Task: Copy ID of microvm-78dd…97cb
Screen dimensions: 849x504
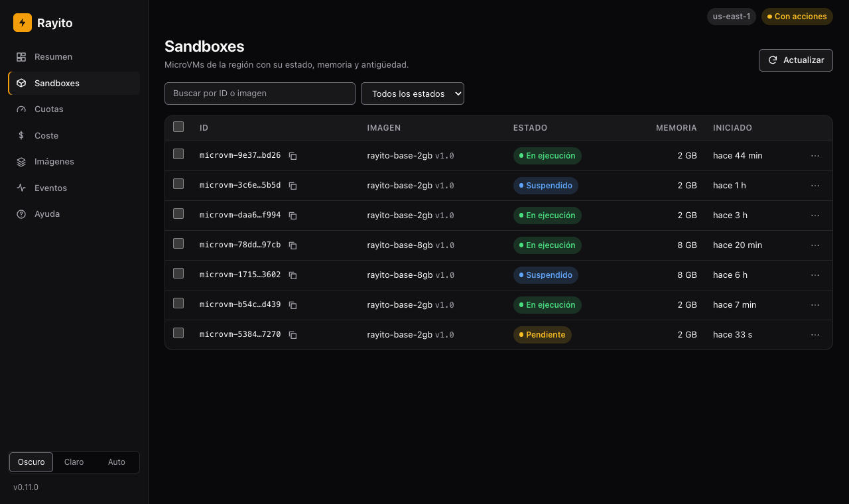Action: (x=293, y=245)
